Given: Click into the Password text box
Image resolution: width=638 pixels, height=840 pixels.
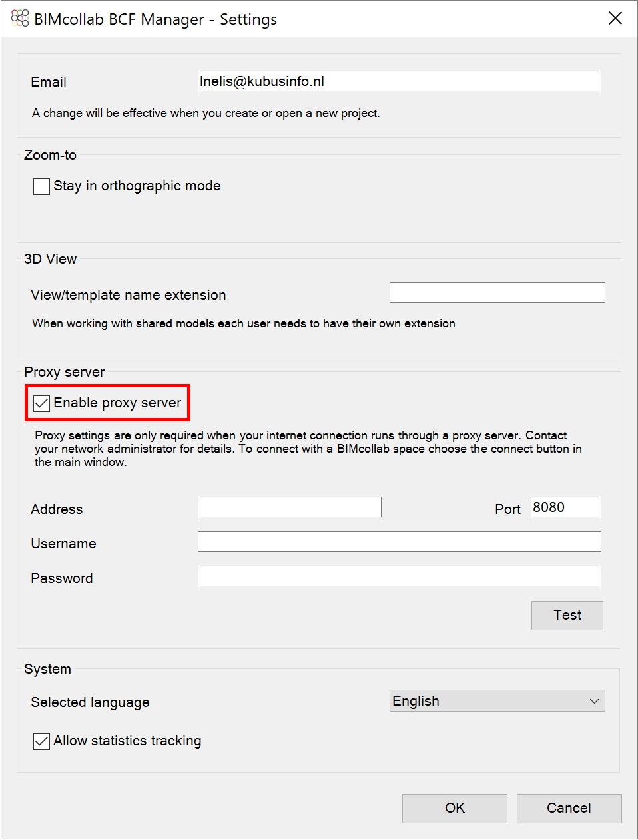Looking at the screenshot, I should click(x=400, y=576).
